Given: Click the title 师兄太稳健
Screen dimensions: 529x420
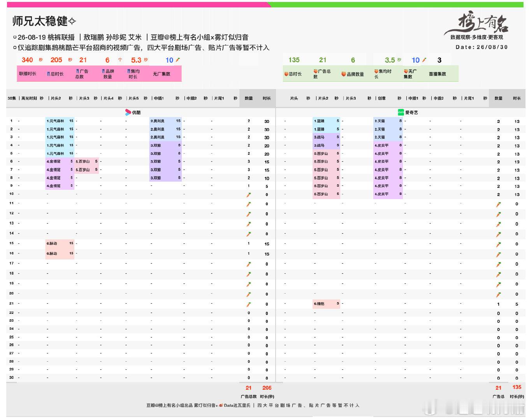Looking at the screenshot, I should click(x=40, y=21).
